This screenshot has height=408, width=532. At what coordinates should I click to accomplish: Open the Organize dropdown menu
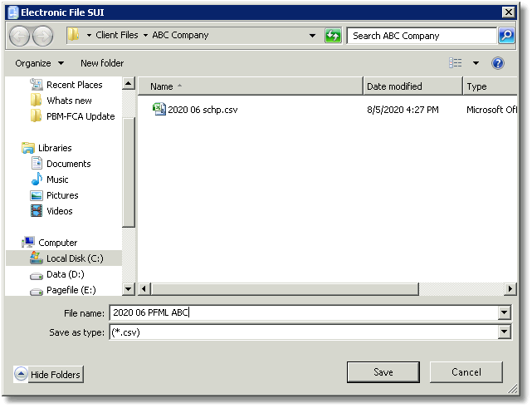39,63
